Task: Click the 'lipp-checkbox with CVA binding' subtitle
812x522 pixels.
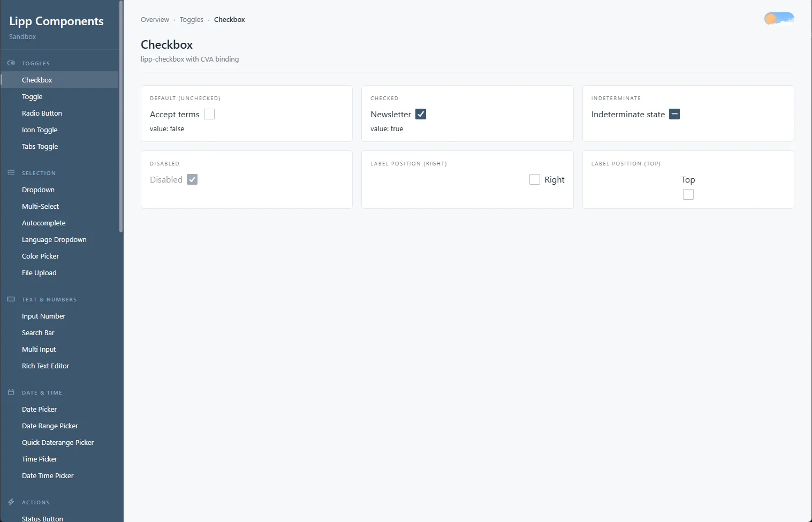Action: click(x=190, y=59)
